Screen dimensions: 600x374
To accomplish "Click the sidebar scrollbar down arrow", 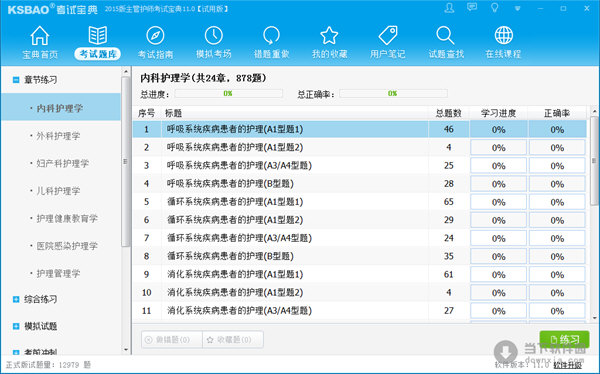I will coord(126,349).
